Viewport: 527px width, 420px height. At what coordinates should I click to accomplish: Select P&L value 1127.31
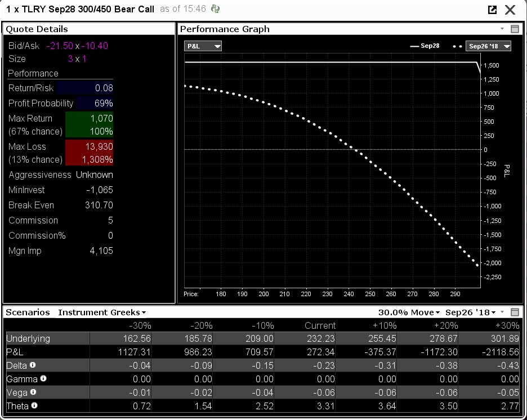(134, 352)
